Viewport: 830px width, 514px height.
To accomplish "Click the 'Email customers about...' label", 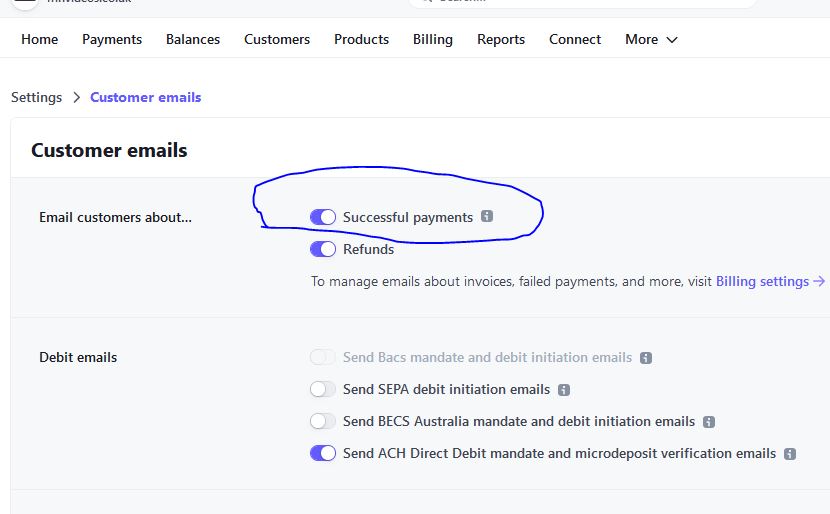I will click(115, 217).
